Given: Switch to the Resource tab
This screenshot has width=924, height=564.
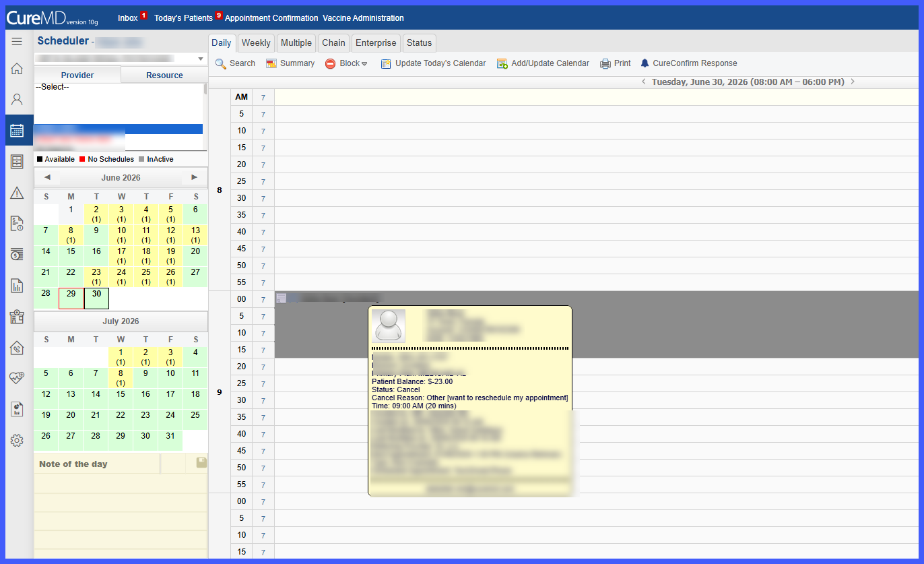Looking at the screenshot, I should click(164, 75).
